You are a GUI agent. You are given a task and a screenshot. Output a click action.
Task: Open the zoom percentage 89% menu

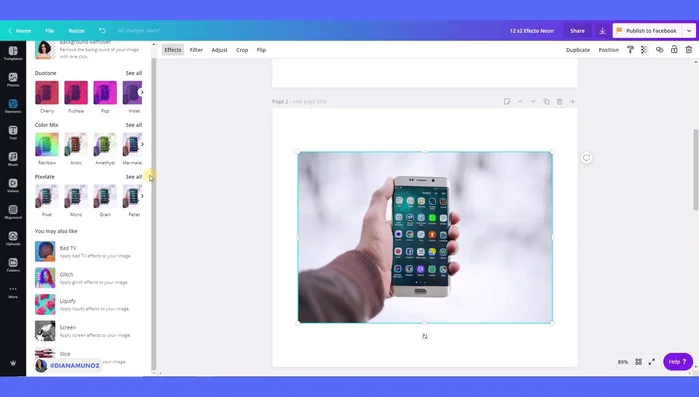point(623,362)
